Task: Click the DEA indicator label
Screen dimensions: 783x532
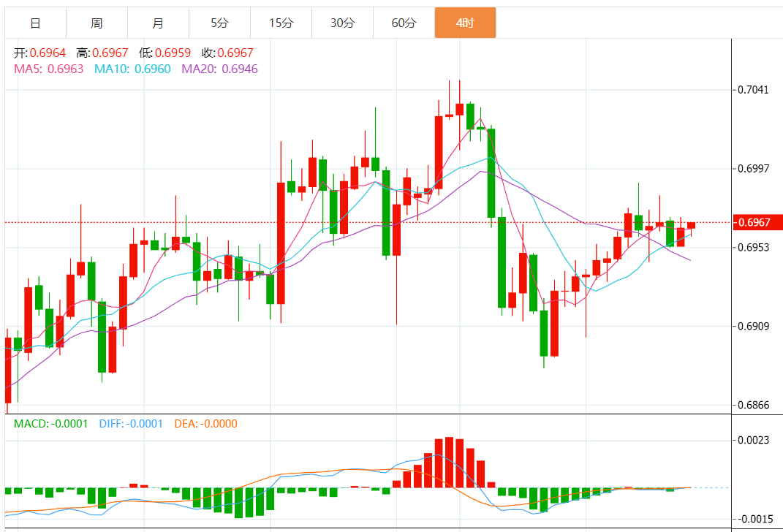Action: click(205, 424)
